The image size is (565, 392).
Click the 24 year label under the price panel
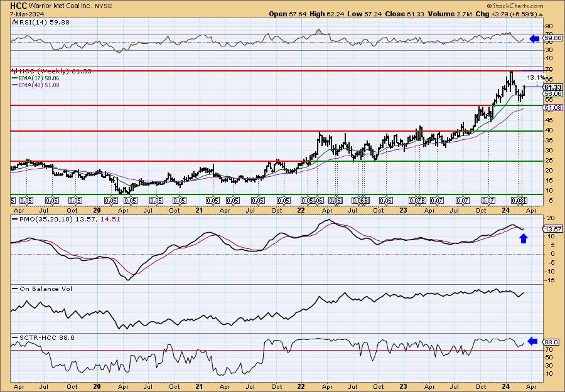point(505,211)
